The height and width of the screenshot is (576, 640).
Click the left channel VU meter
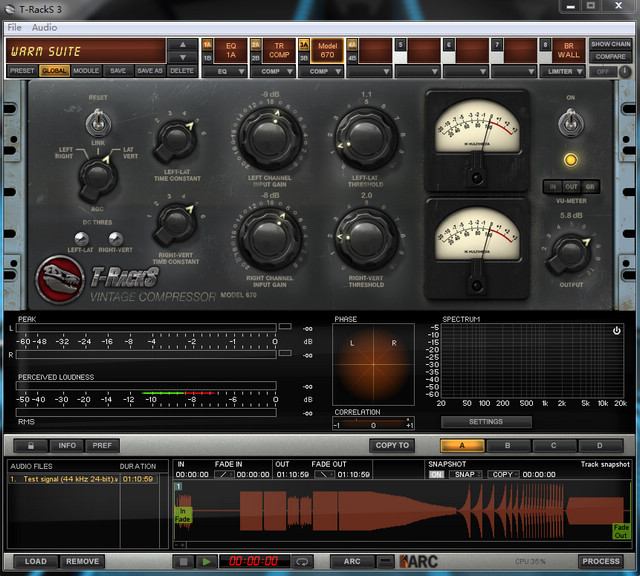(x=477, y=141)
